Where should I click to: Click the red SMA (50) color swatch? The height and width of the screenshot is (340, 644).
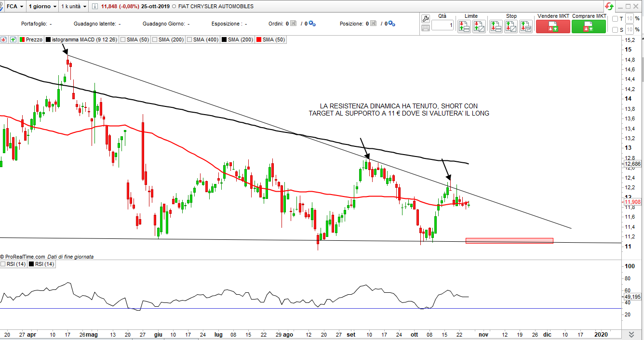[x=259, y=39]
